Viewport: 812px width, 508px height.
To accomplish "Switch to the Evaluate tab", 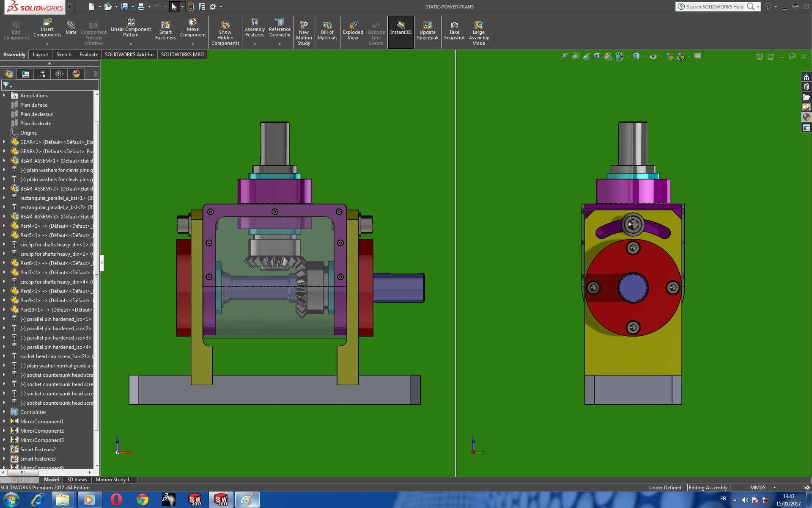I will pos(88,55).
